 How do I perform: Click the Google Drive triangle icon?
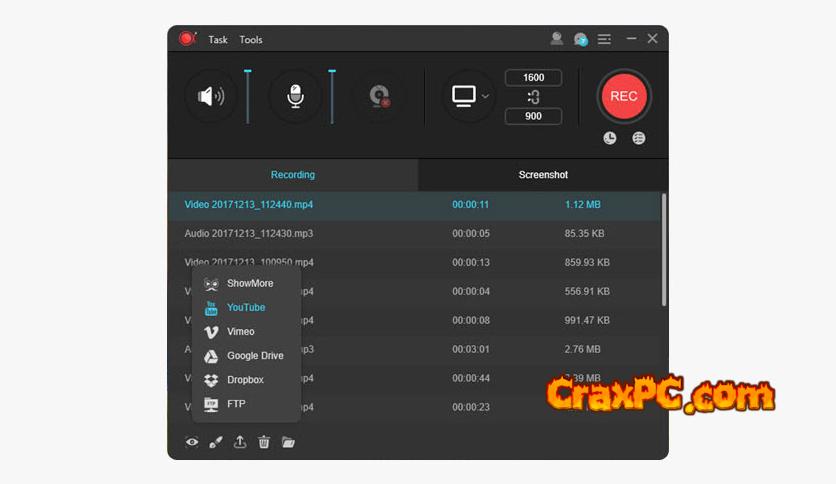click(211, 356)
